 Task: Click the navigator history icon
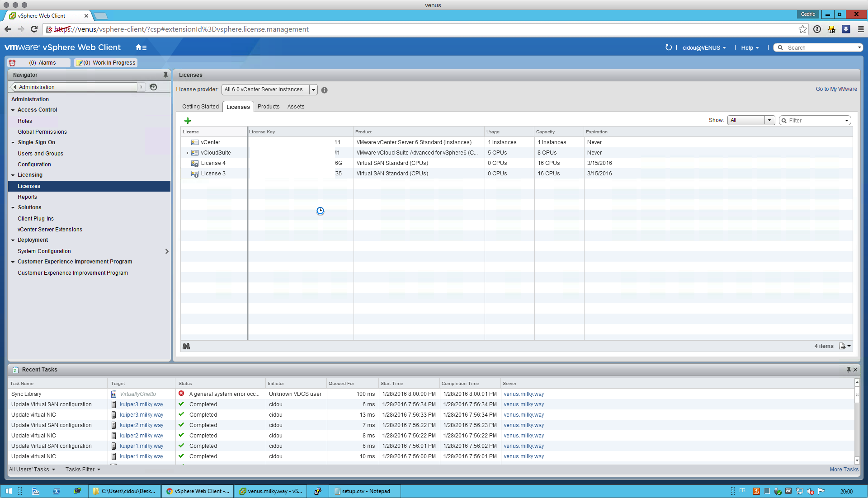point(153,87)
